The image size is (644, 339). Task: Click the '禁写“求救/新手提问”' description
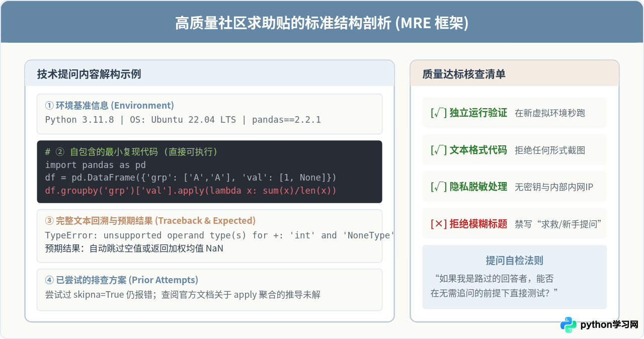(x=558, y=224)
